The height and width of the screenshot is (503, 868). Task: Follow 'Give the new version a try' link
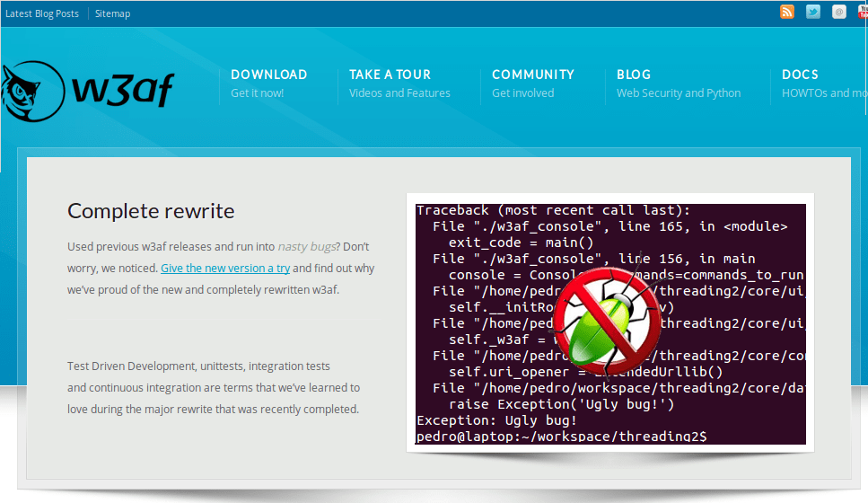click(x=225, y=269)
